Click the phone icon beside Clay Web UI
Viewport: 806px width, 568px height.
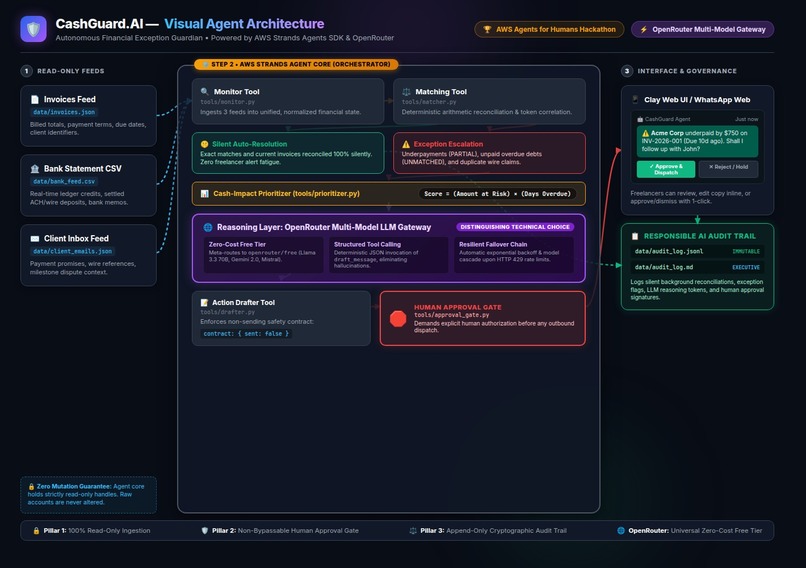coord(635,99)
